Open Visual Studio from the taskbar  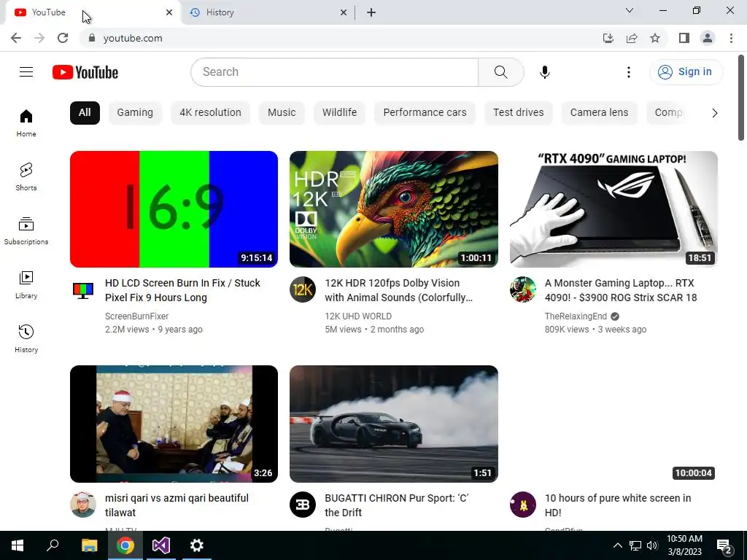[x=161, y=545]
